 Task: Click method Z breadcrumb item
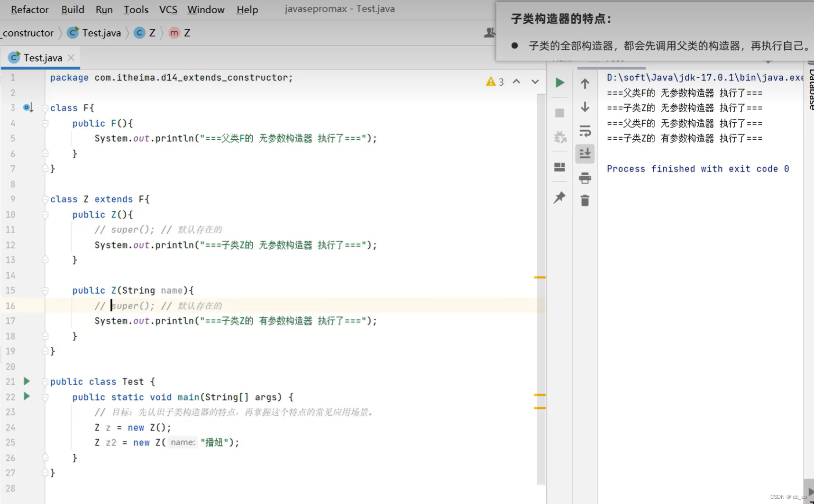pos(180,33)
